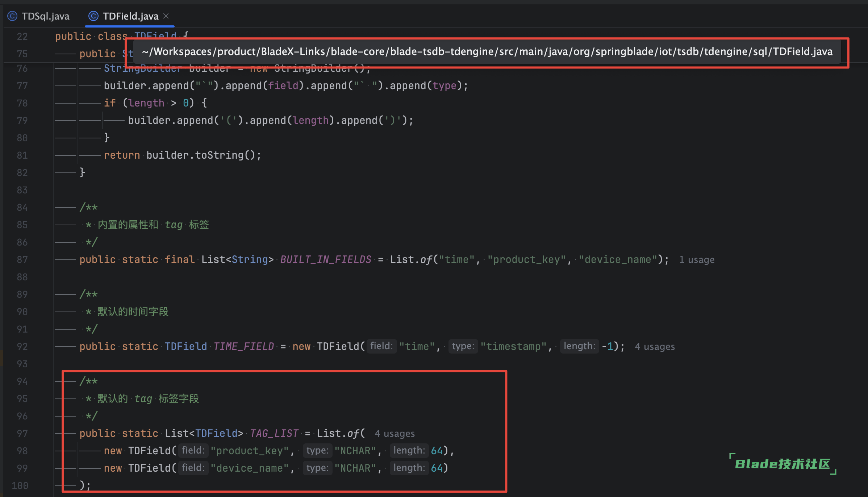The height and width of the screenshot is (497, 868).
Task: Click sticky line 'public class TDField'
Action: click(x=122, y=37)
